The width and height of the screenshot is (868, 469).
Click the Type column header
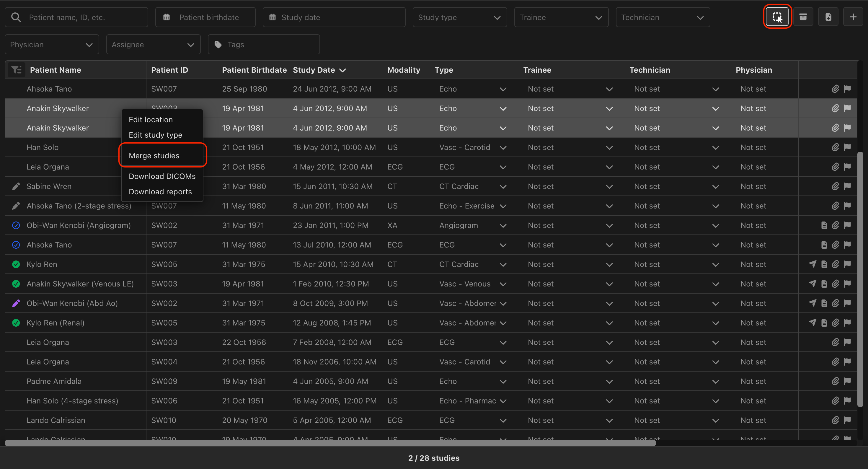click(444, 70)
